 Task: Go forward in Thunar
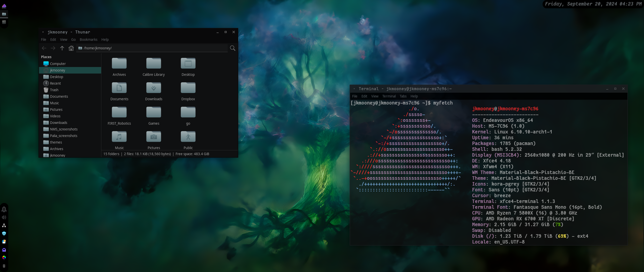[x=53, y=48]
